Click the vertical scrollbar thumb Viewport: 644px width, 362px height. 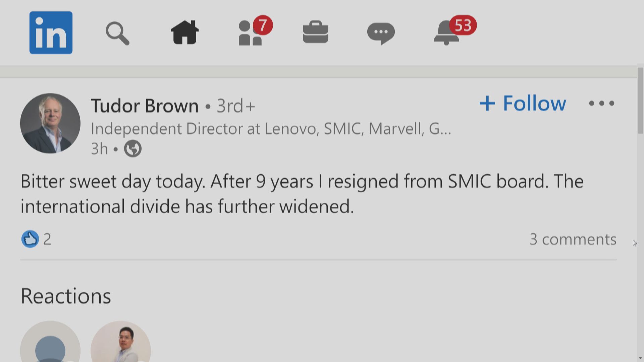(640, 101)
